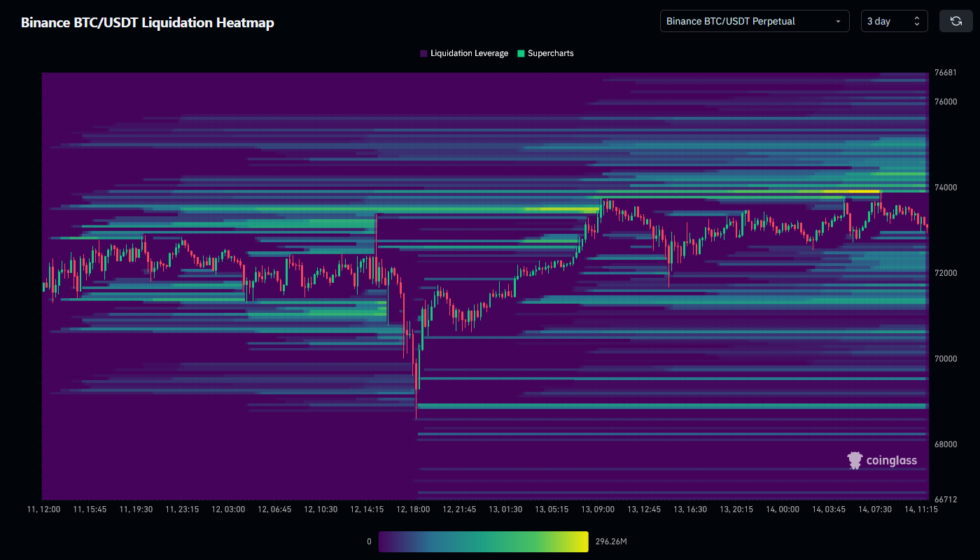This screenshot has height=560, width=980.
Task: Click the color gradient scale bar
Action: 484,542
